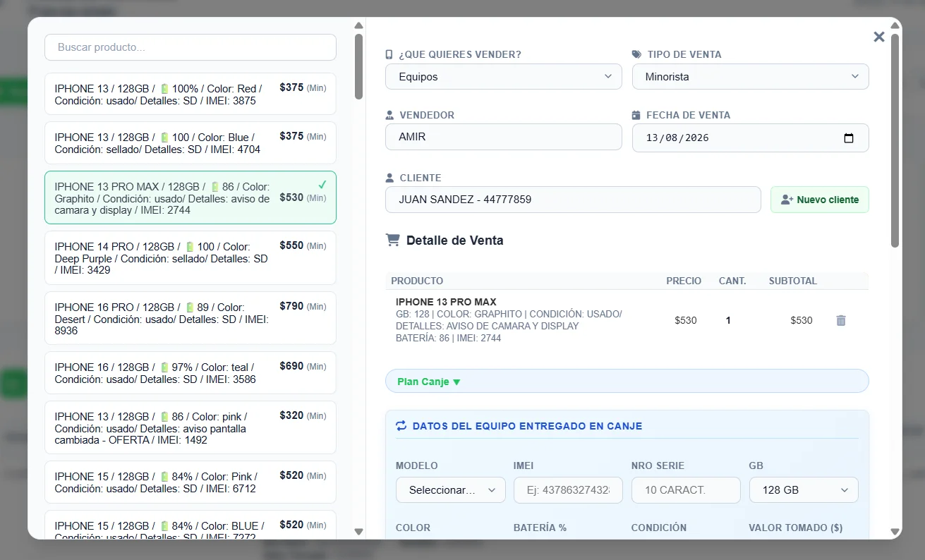
Task: Click the CONDICIÓN label in canje section
Action: [659, 528]
